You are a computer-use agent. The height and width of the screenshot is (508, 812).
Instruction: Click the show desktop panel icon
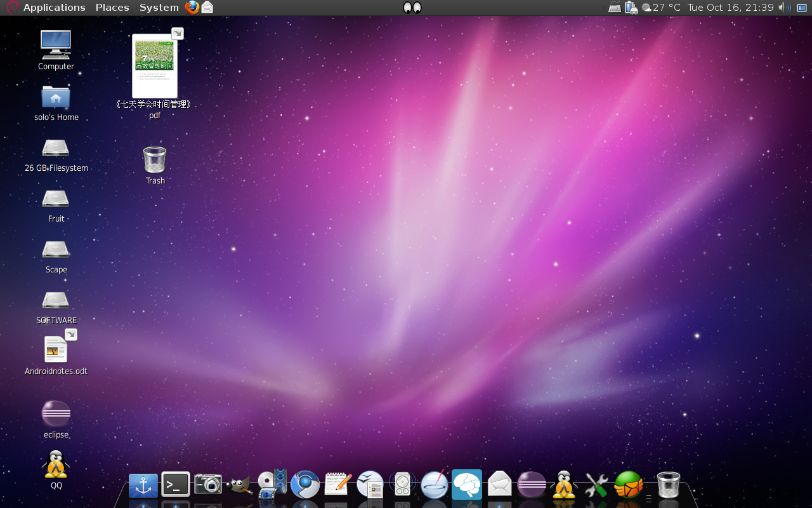pos(801,8)
